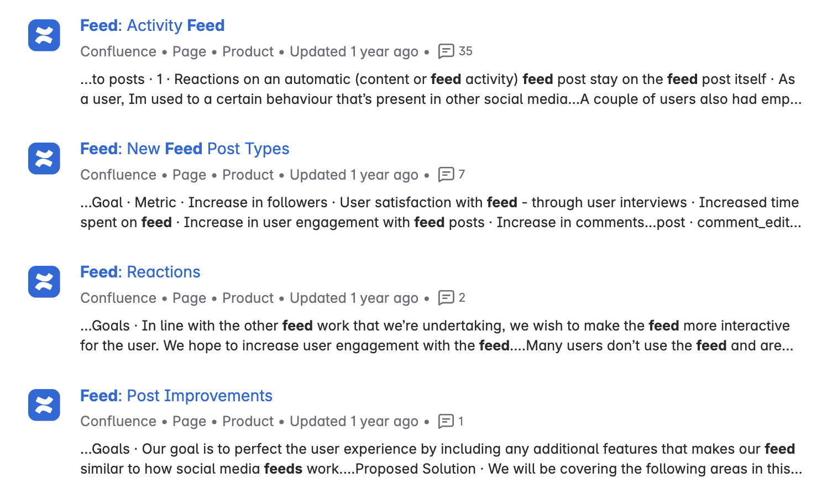
Task: Open the Feed: Reactions page link
Action: pyautogui.click(x=140, y=272)
